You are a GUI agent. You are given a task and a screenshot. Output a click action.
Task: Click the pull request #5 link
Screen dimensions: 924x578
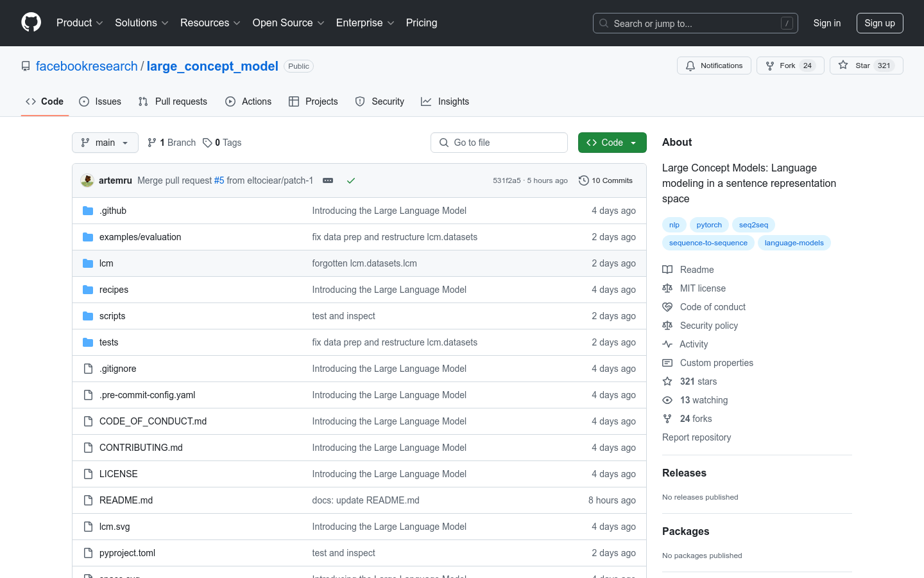coord(219,180)
